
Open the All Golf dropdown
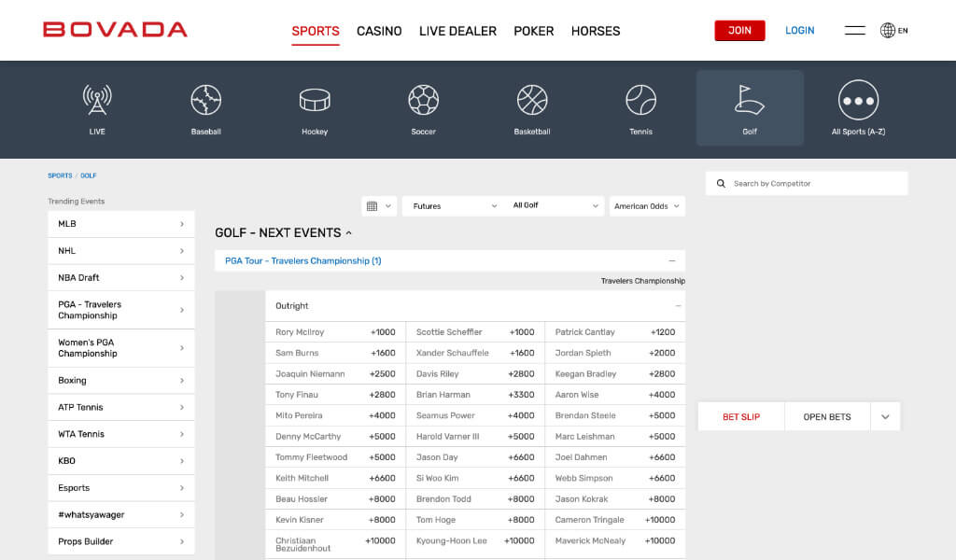555,206
